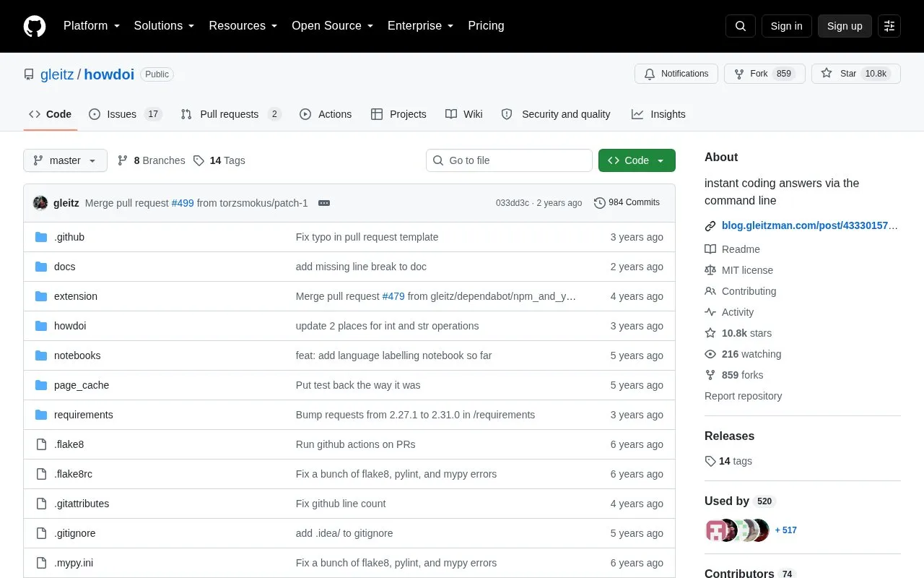Image resolution: width=924 pixels, height=578 pixels.
Task: Open the docs folder
Action: 64,267
